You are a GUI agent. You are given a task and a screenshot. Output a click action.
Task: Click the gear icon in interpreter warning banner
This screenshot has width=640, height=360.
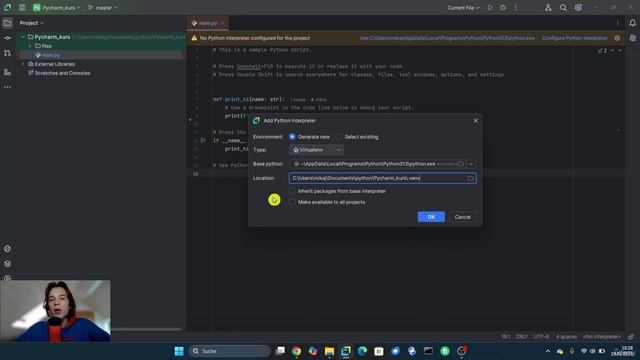click(x=617, y=38)
